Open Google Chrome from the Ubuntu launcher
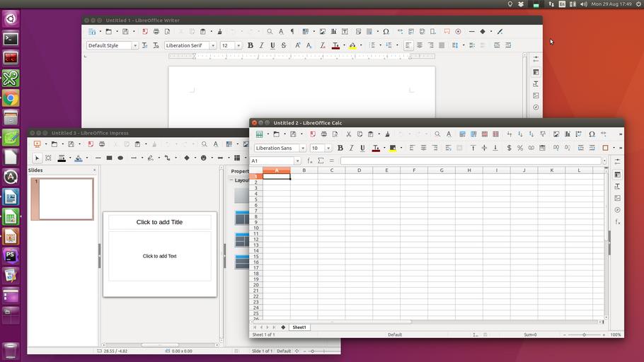This screenshot has height=362, width=644. (10, 98)
